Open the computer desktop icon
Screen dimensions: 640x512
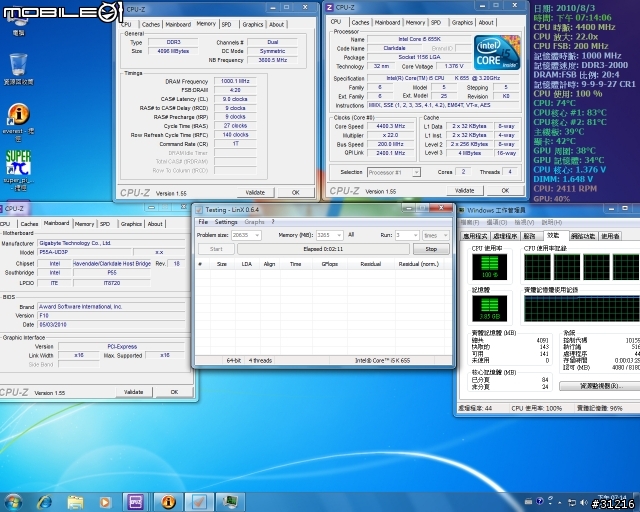[x=18, y=20]
